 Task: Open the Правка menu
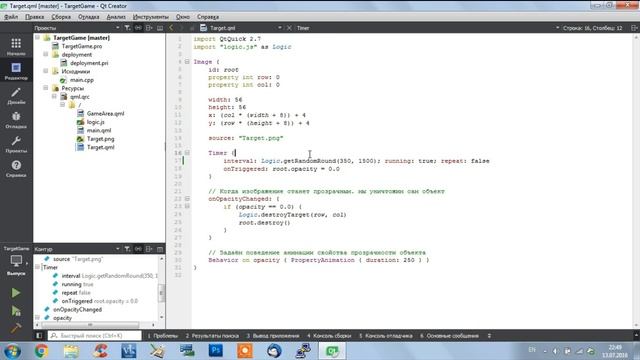point(34,17)
